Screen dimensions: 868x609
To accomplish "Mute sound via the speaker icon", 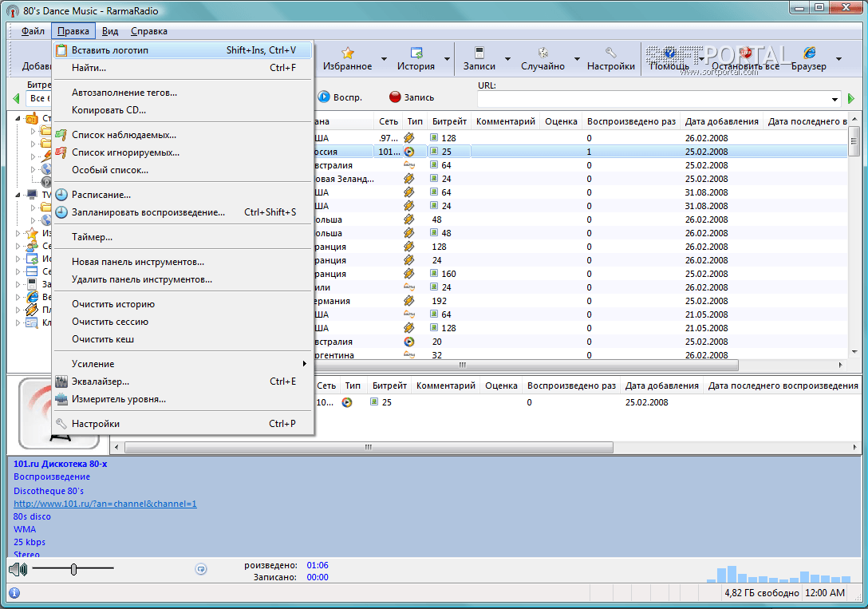I will pyautogui.click(x=18, y=569).
